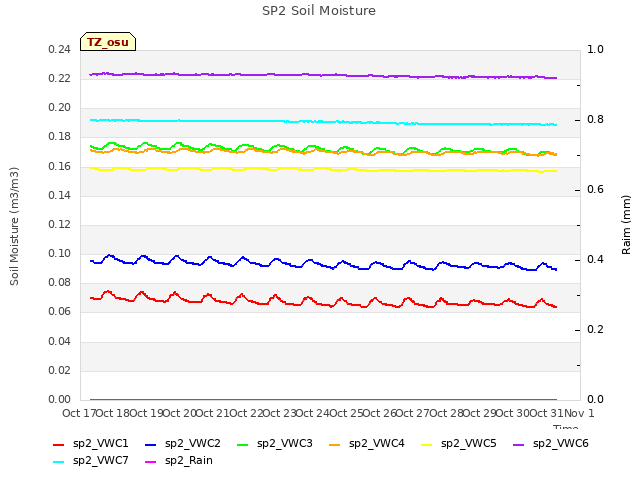Click the Soil Moisture (m3/m3) axis label
This screenshot has width=640, height=480.
(x=14, y=226)
